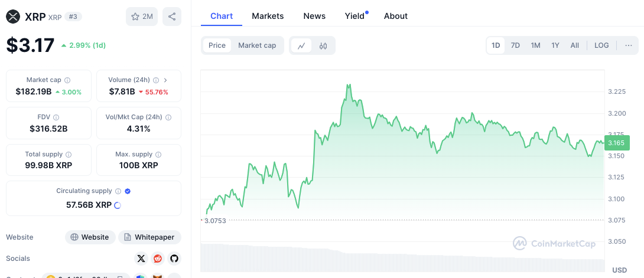
Task: Click the 4.31% Vol/Mkt Cap value
Action: coord(138,129)
